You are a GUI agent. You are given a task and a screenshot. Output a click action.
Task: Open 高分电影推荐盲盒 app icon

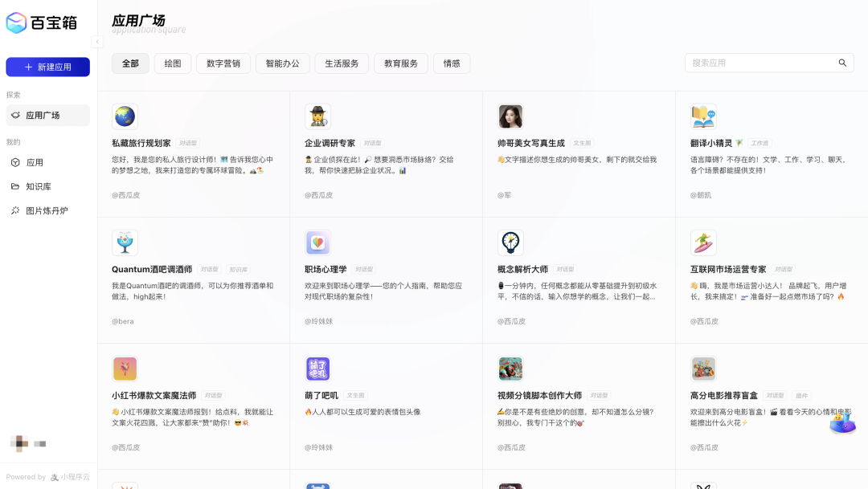click(x=703, y=369)
